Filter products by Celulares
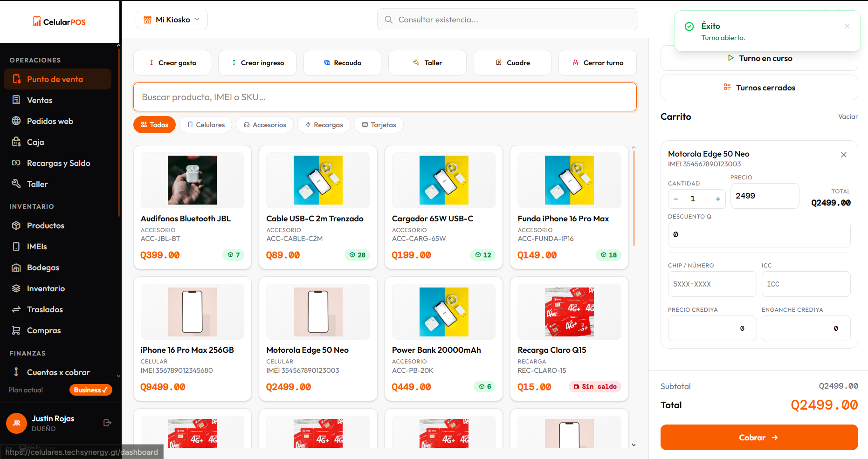Image resolution: width=868 pixels, height=459 pixels. 206,124
